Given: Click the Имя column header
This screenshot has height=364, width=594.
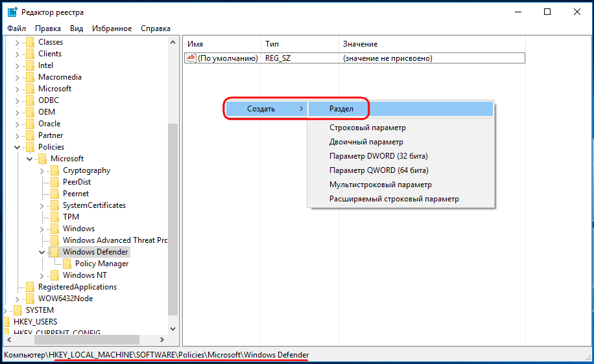Looking at the screenshot, I should coord(222,44).
